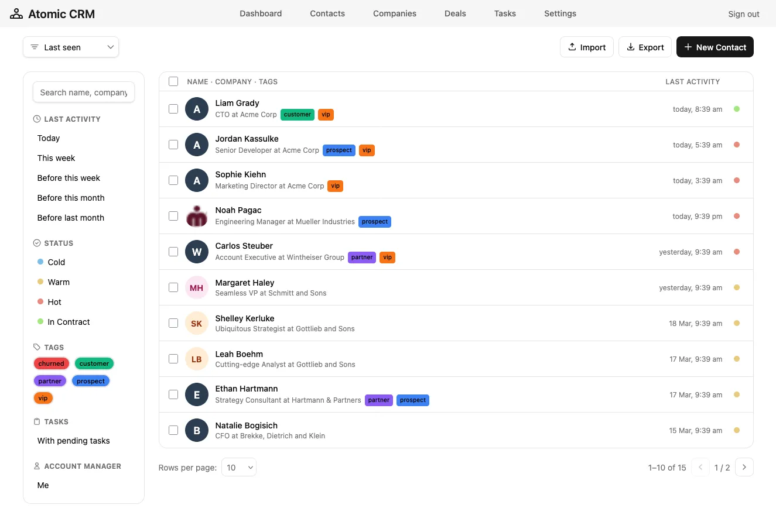
Task: Switch to the Companies tab
Action: [395, 13]
